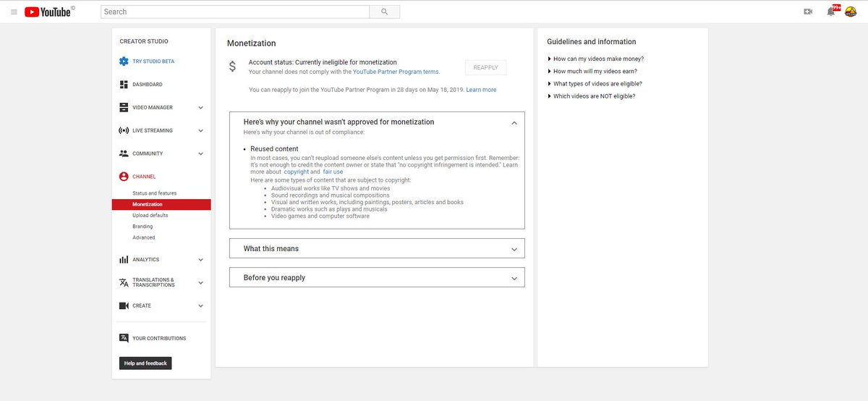This screenshot has width=868, height=401.
Task: Click the Your Contributions icon
Action: 124,338
